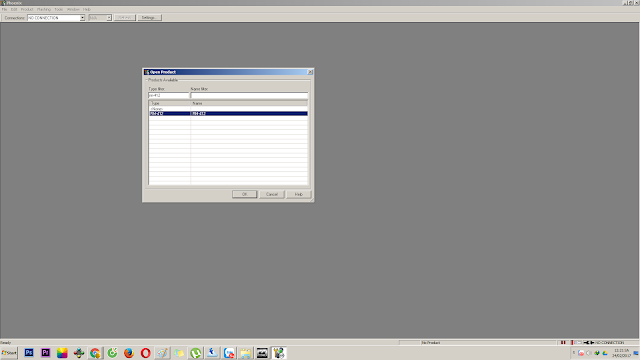Viewport: 640px width, 360px height.
Task: Launch the rainbow color-square app in taskbar
Action: tap(62, 353)
